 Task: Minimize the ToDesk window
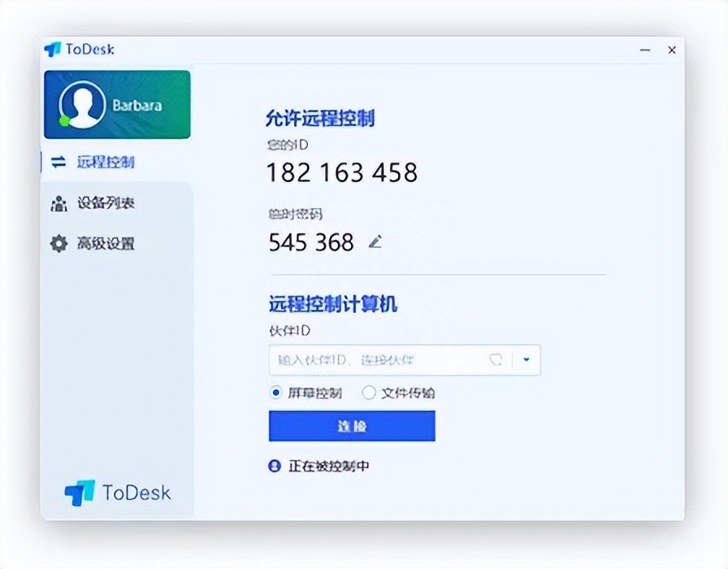645,50
